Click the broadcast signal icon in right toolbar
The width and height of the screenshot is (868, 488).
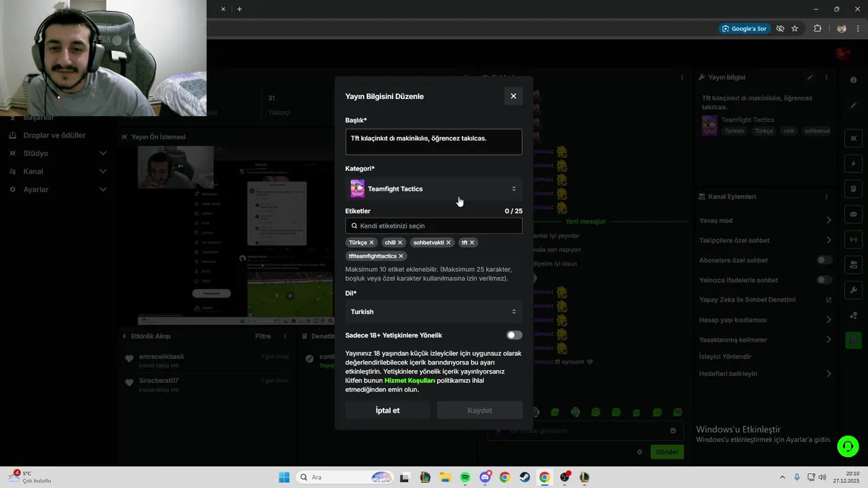pos(853,239)
